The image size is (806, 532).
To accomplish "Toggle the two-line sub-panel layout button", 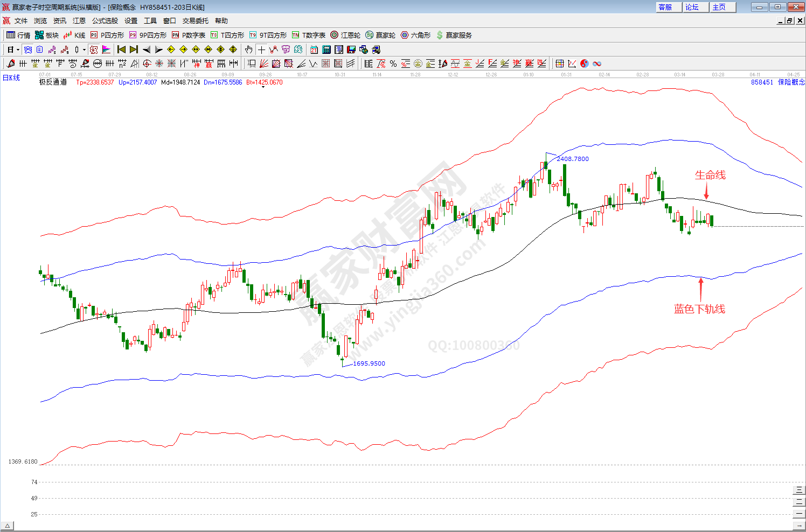I will pos(798,502).
